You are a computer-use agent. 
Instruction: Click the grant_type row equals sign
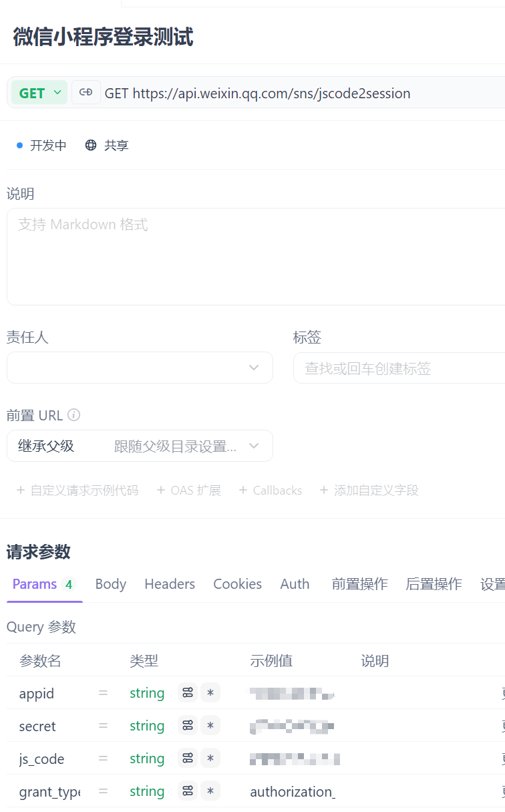pyautogui.click(x=103, y=791)
